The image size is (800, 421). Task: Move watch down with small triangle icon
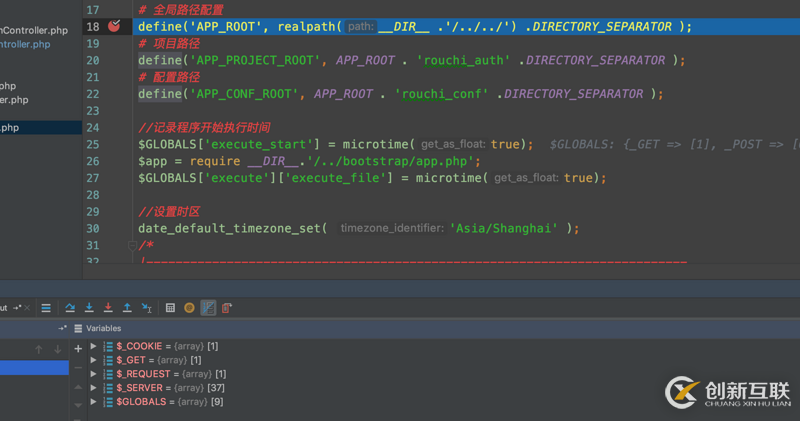tap(78, 405)
